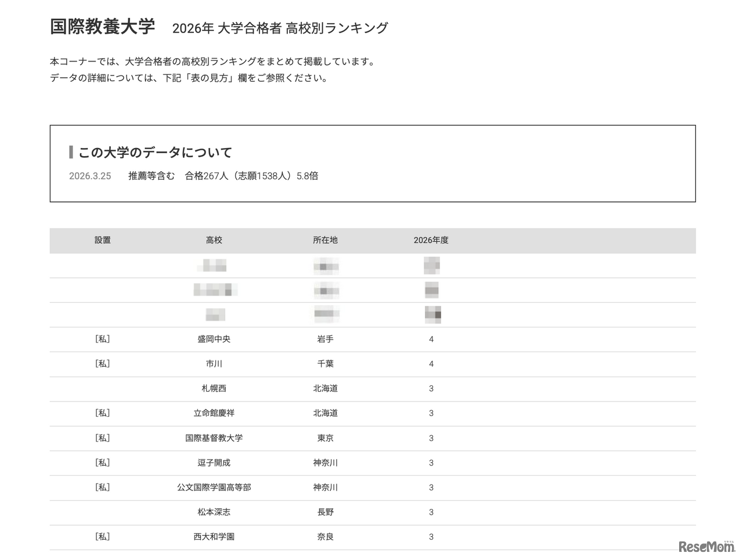The image size is (743, 560).
Task: Select the 東京 location cell
Action: [325, 438]
